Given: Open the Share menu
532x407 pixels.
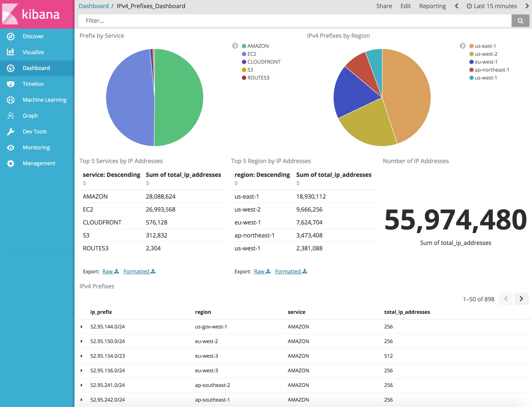Looking at the screenshot, I should (384, 6).
